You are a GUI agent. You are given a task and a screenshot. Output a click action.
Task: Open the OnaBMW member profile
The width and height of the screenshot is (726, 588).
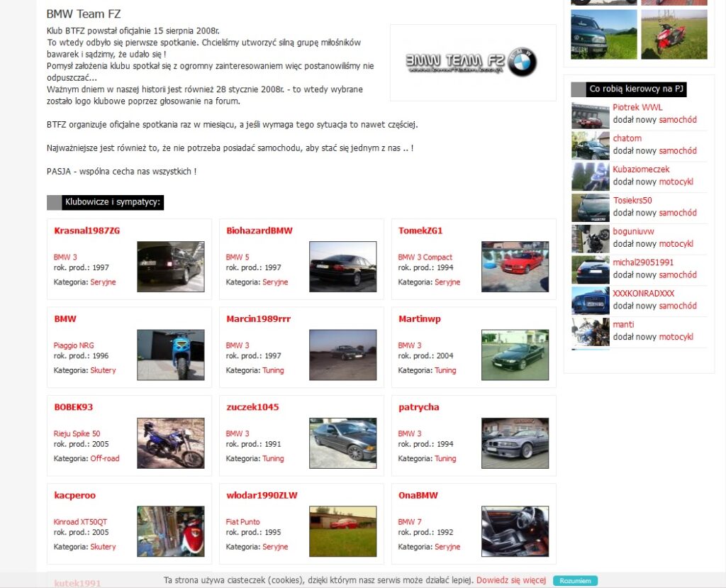(x=418, y=495)
